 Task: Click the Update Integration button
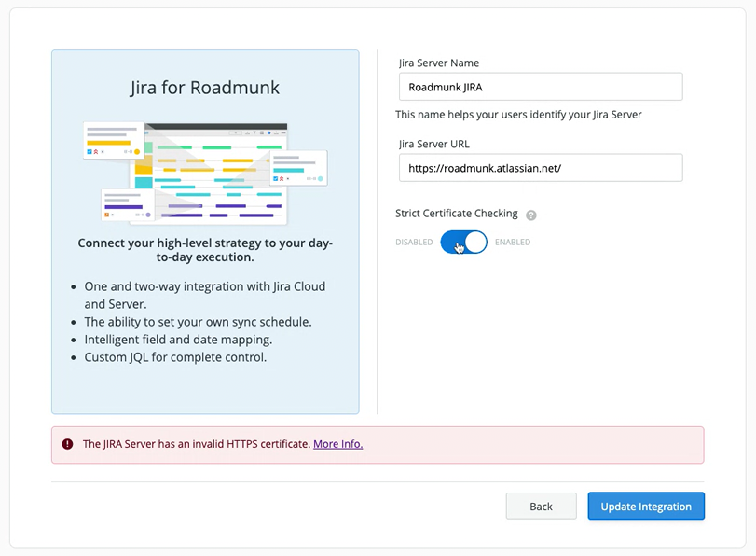tap(645, 506)
